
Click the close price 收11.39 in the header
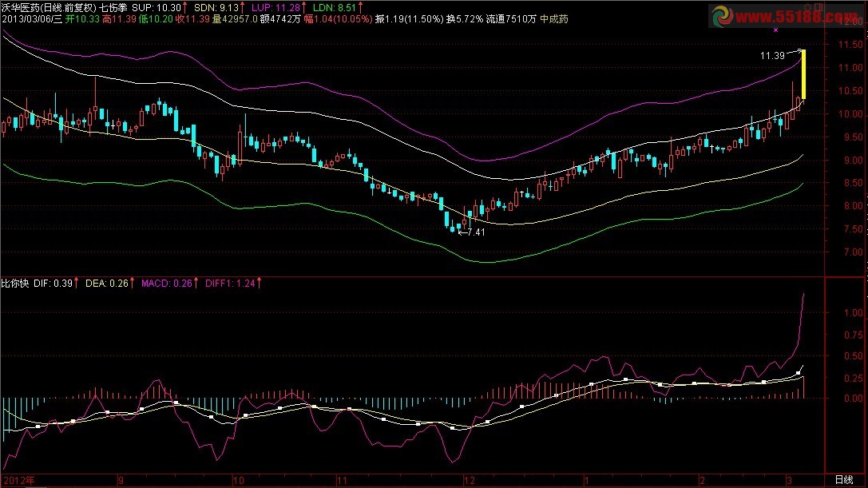(x=192, y=19)
